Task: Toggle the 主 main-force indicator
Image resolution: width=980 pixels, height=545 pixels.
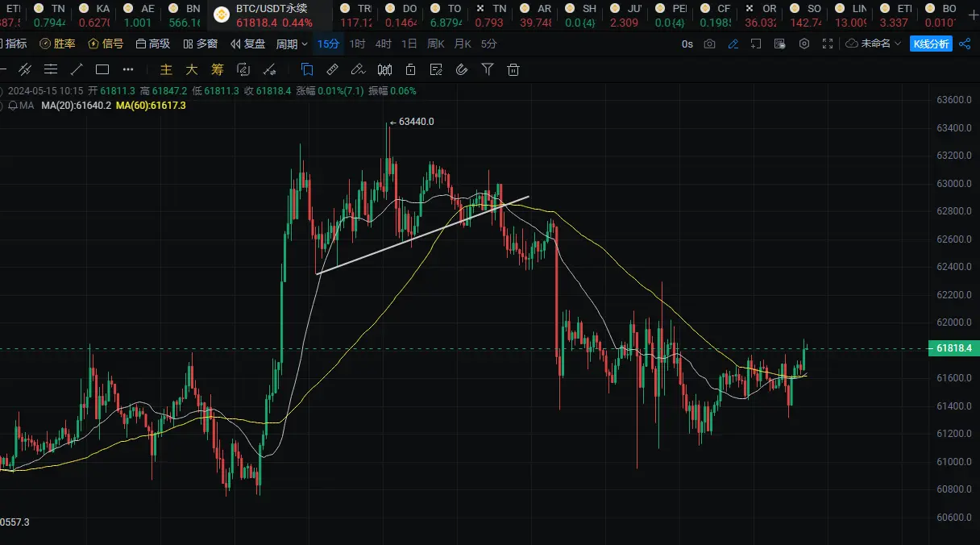Action: tap(166, 69)
